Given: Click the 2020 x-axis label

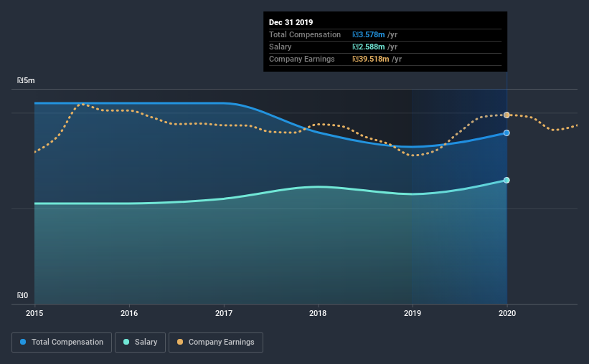Looking at the screenshot, I should click(507, 313).
